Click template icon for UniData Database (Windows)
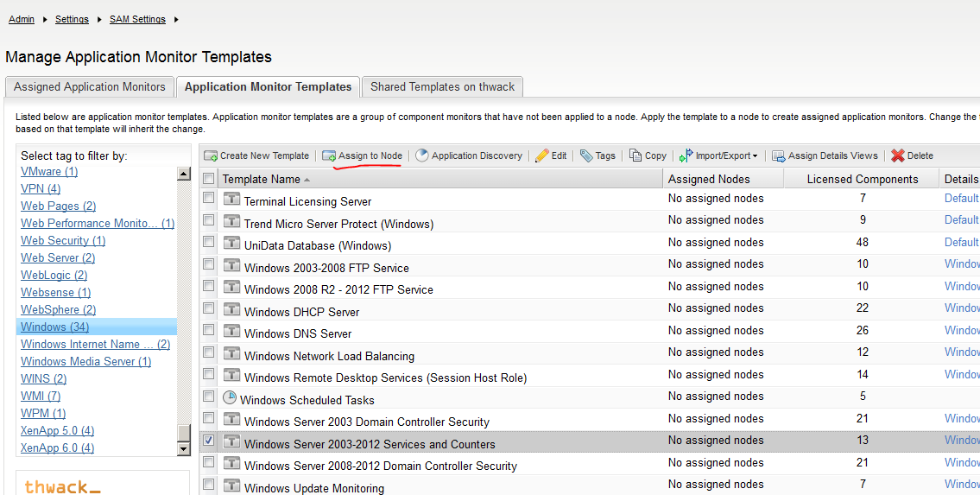 (232, 243)
